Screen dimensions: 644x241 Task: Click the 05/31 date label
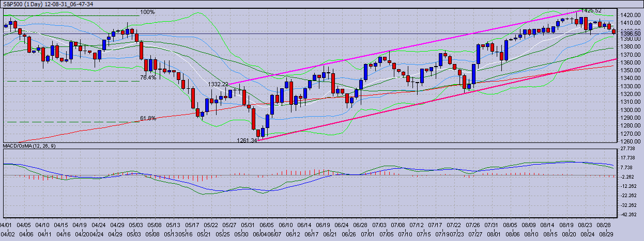click(x=248, y=226)
